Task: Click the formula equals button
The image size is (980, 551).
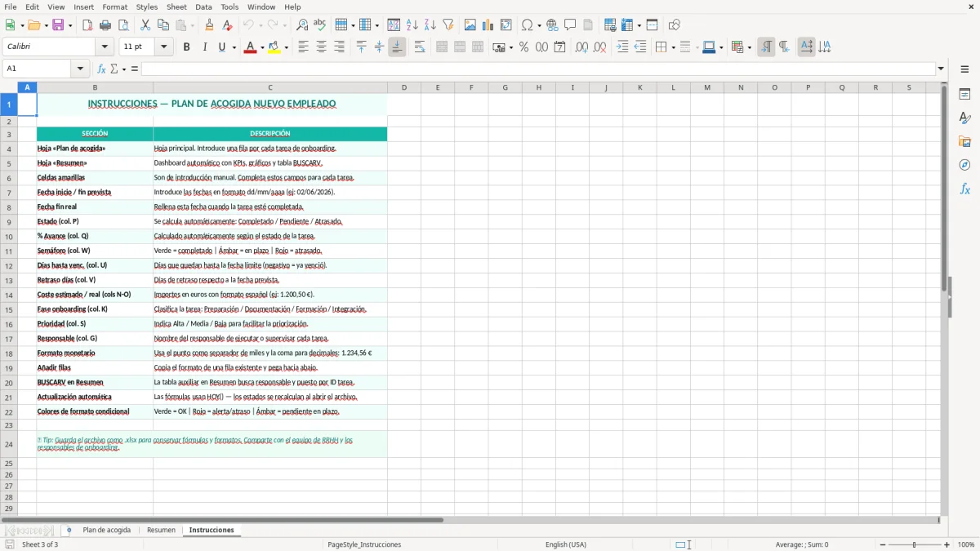Action: tap(135, 69)
